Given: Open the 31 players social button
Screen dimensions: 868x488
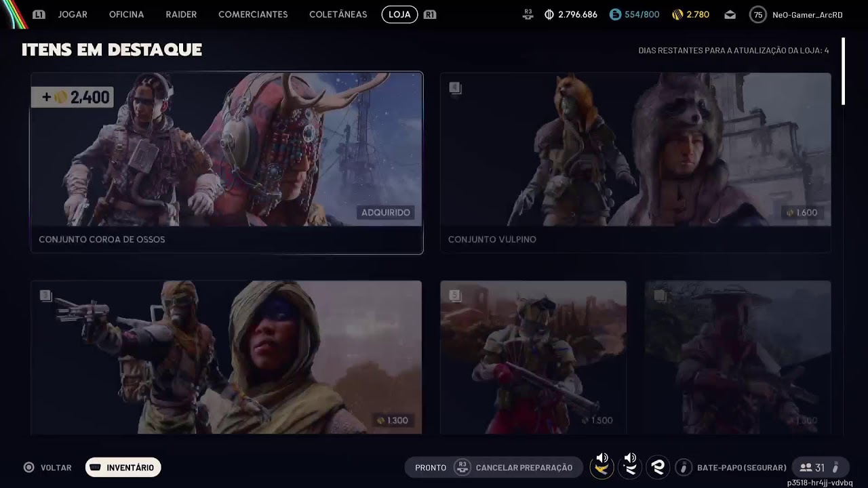Looking at the screenshot, I should [820, 468].
